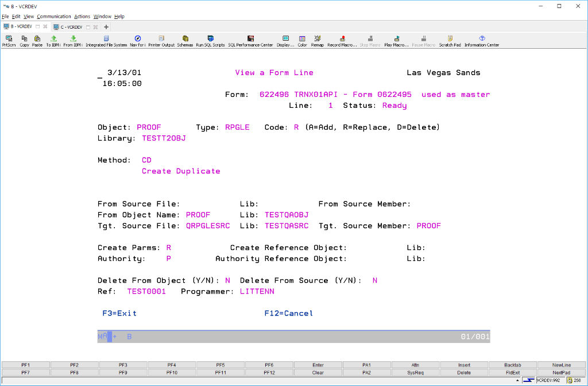Click the F12=Cancel function key text
Image resolution: width=588 pixels, height=386 pixels.
point(289,313)
